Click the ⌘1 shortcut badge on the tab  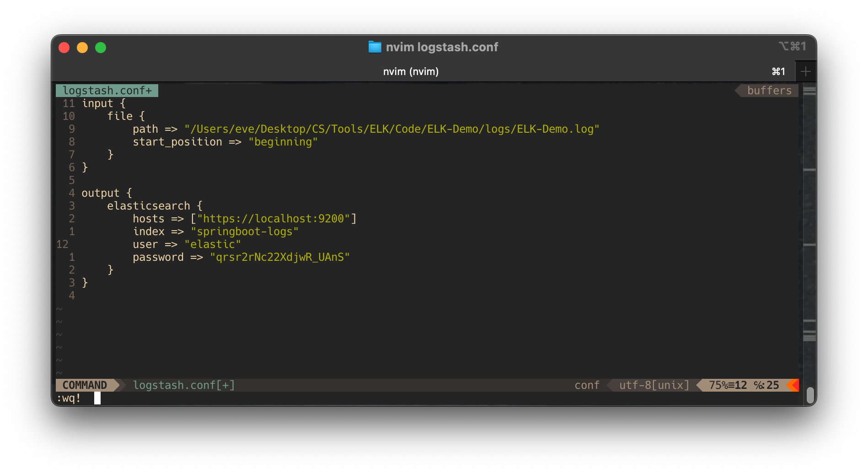click(x=777, y=71)
